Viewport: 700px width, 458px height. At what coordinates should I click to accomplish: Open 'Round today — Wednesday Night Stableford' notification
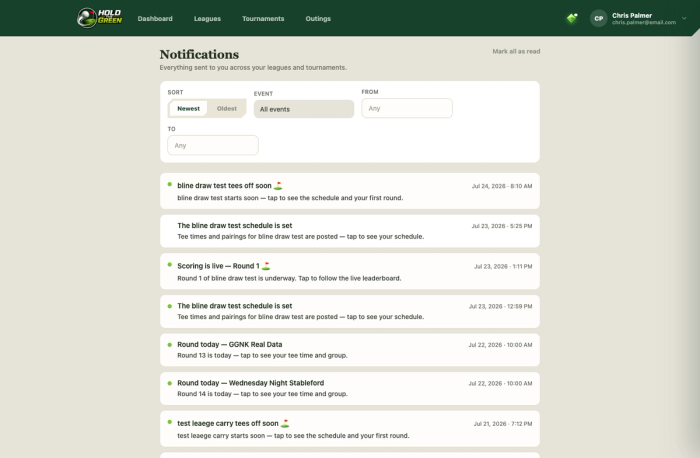[350, 388]
